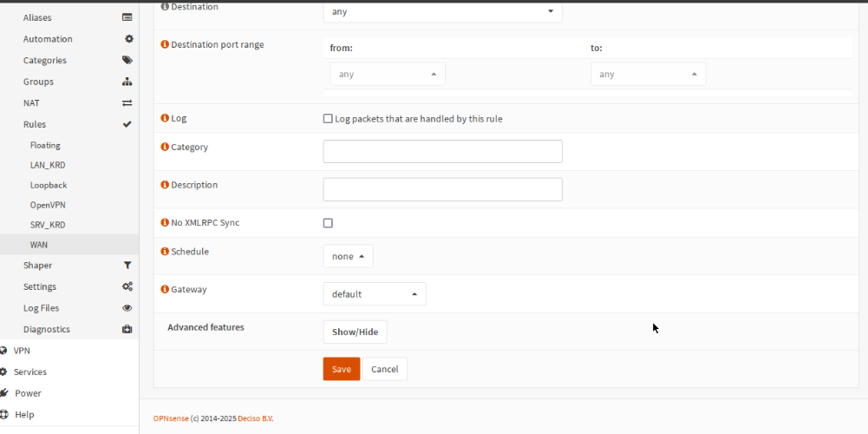This screenshot has width=868, height=434.
Task: Click the Aliases list icon in sidebar
Action: [127, 17]
